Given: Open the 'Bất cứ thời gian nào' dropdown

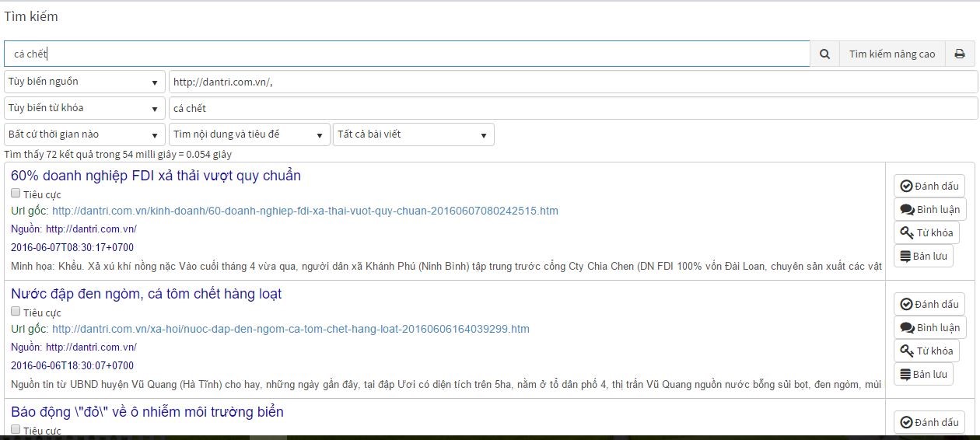Looking at the screenshot, I should (x=84, y=134).
